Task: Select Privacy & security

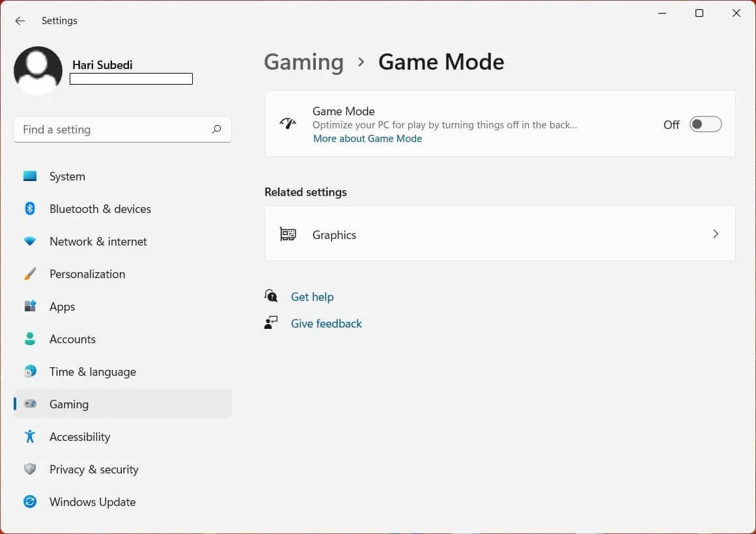Action: [94, 469]
